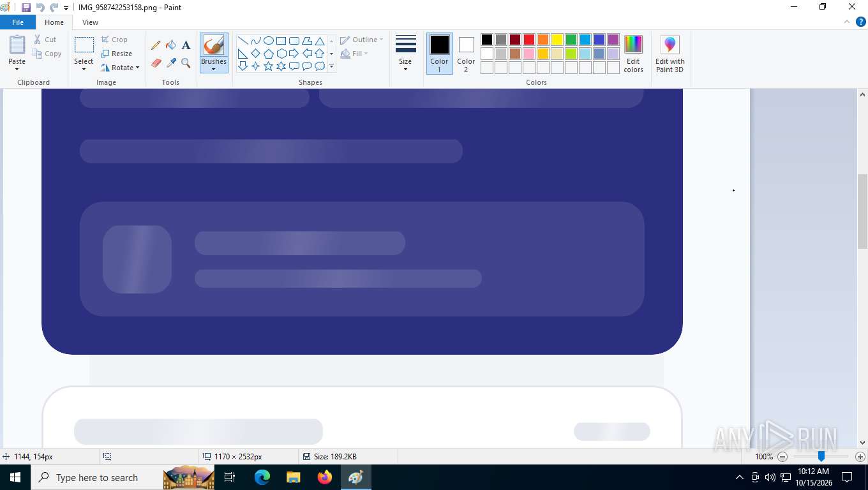Select the Color 1 box

[439, 54]
